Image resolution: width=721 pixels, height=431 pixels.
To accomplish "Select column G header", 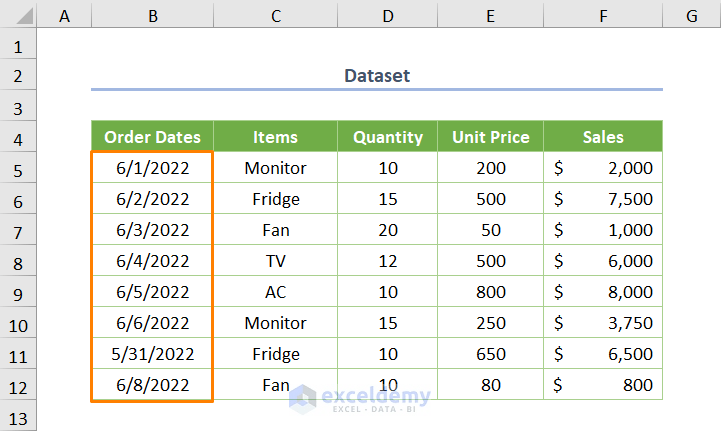I will tap(692, 14).
